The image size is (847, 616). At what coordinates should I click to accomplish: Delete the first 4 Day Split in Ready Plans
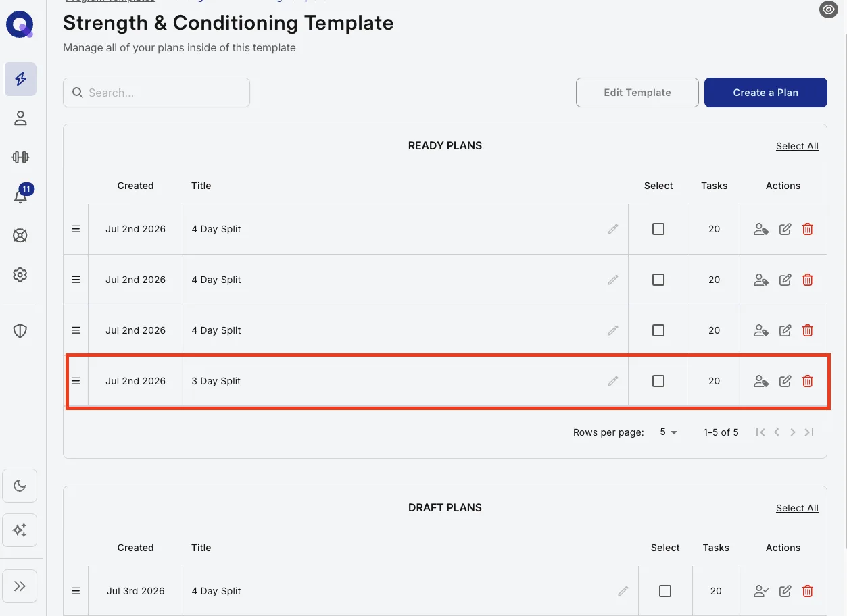pos(807,229)
